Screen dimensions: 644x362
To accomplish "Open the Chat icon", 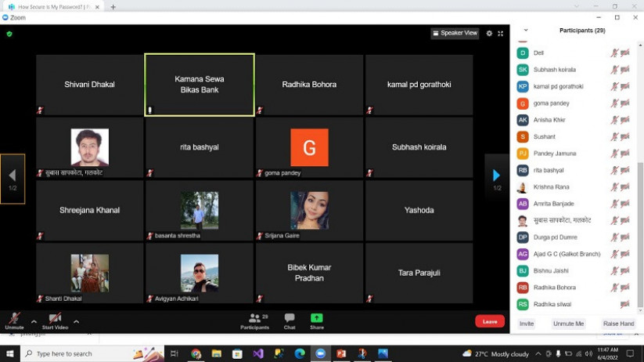I will point(290,320).
